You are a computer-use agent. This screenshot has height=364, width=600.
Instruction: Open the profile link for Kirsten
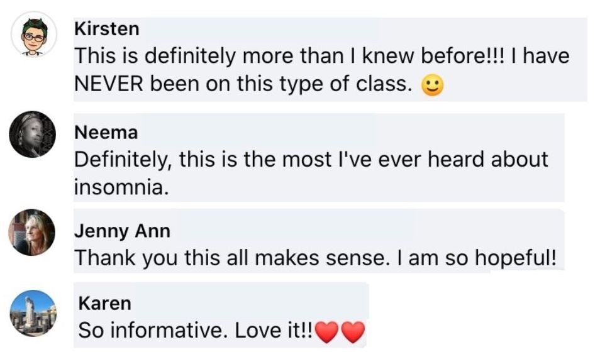[107, 29]
